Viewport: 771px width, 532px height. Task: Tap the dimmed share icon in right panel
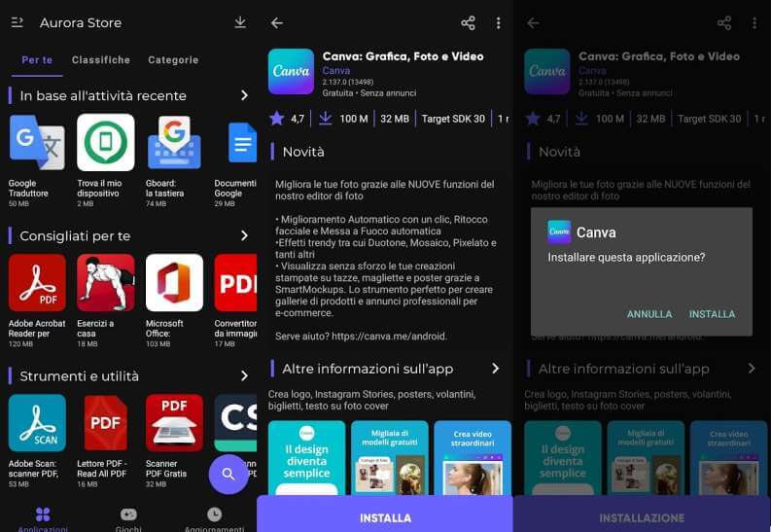pos(724,22)
